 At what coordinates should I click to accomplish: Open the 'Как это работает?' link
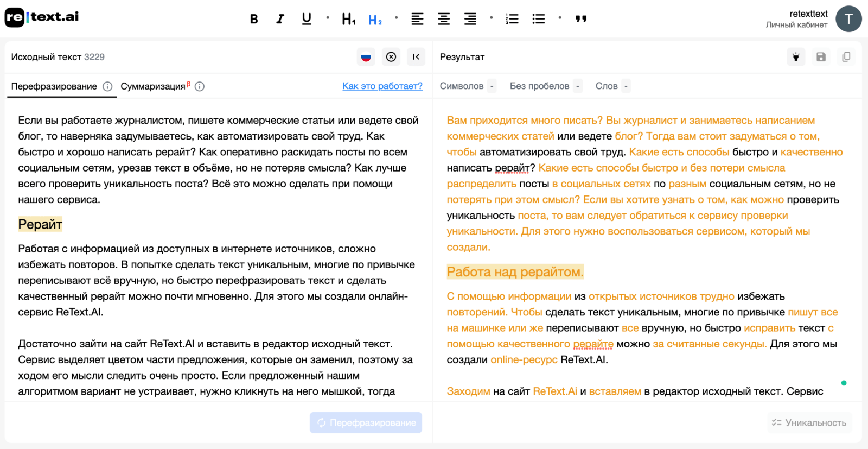[382, 86]
